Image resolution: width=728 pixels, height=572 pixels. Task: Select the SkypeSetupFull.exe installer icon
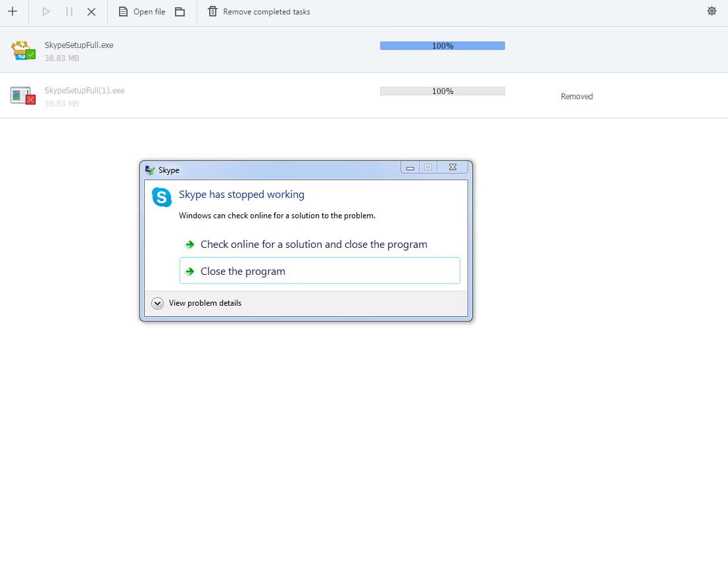point(23,50)
